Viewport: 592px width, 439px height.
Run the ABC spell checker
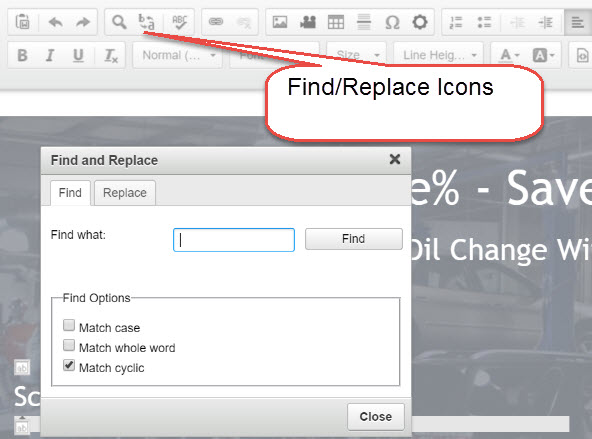pos(179,22)
